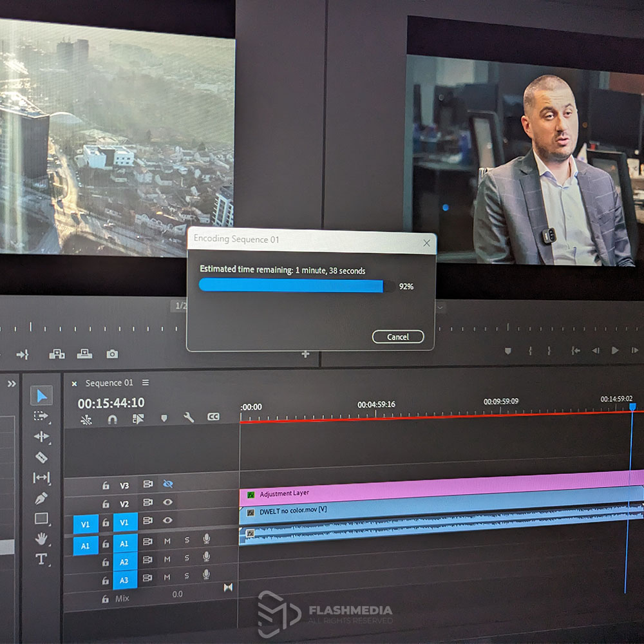Select the Hand tool
The width and height of the screenshot is (644, 644).
[x=41, y=538]
